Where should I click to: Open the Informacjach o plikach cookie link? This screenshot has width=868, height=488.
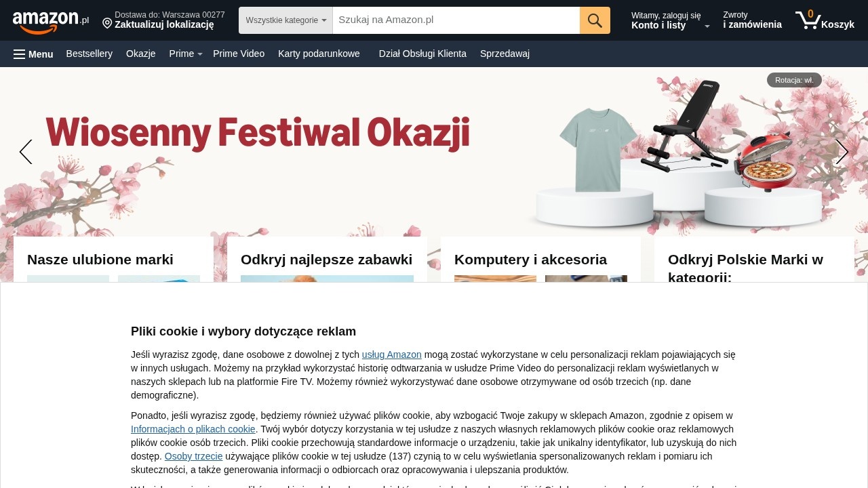coord(193,429)
